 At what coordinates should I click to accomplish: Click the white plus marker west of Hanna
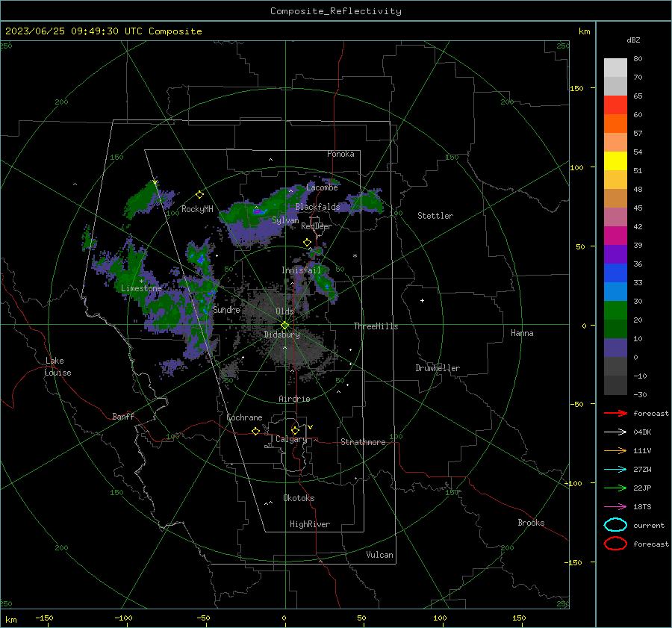pyautogui.click(x=422, y=300)
